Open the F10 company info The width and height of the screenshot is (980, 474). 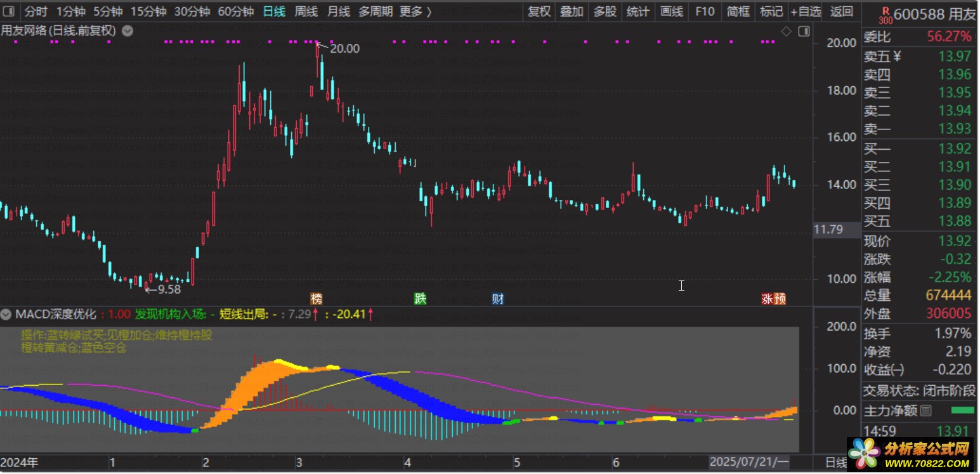tap(705, 11)
